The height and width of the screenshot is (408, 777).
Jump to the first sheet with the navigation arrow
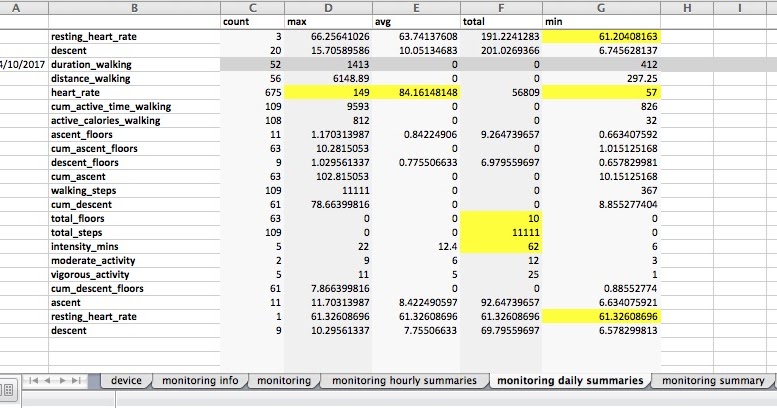[33, 380]
